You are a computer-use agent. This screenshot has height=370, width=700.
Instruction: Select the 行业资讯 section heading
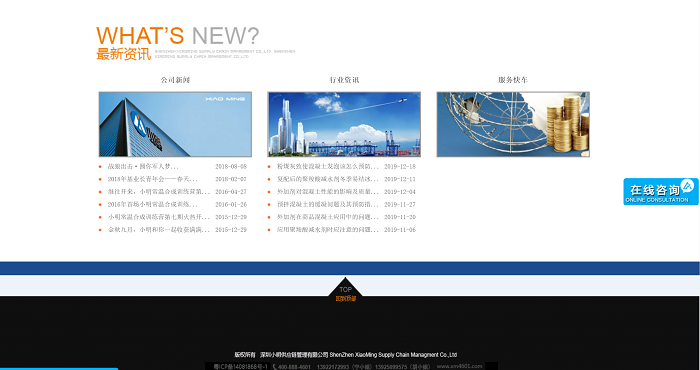(x=344, y=80)
